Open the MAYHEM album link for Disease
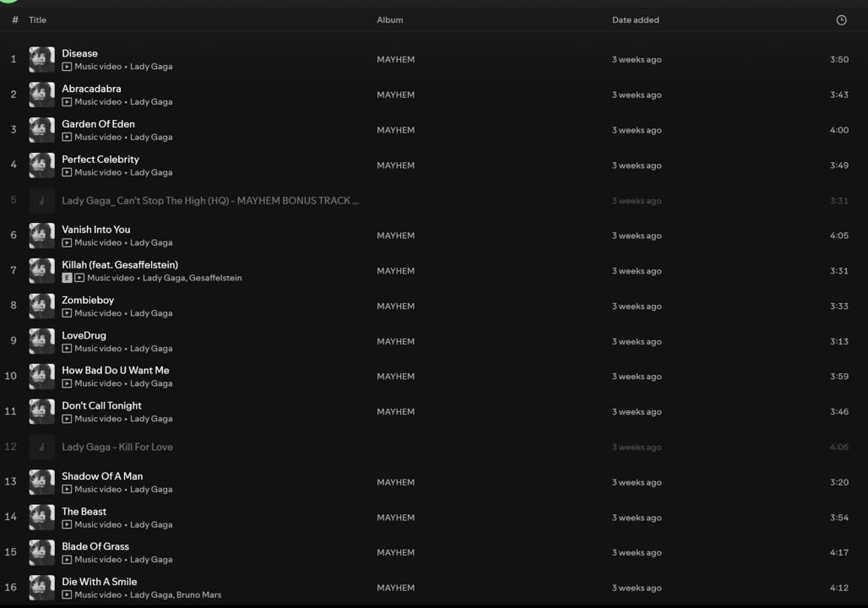This screenshot has height=608, width=868. tap(395, 59)
